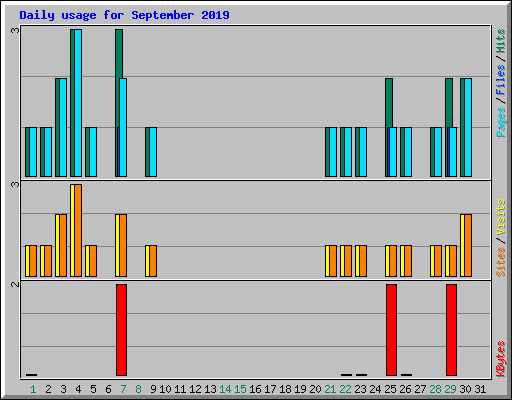Click the green day label '28'
This screenshot has width=512, height=400.
pyautogui.click(x=435, y=389)
